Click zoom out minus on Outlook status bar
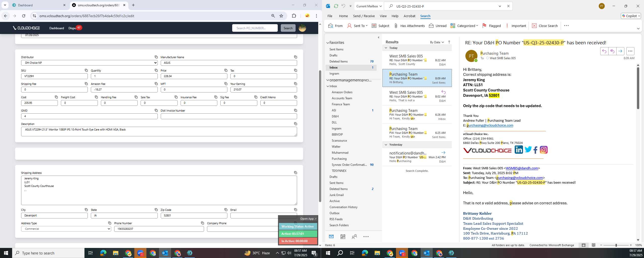Viewport: 644px width, 258px height. (x=601, y=245)
